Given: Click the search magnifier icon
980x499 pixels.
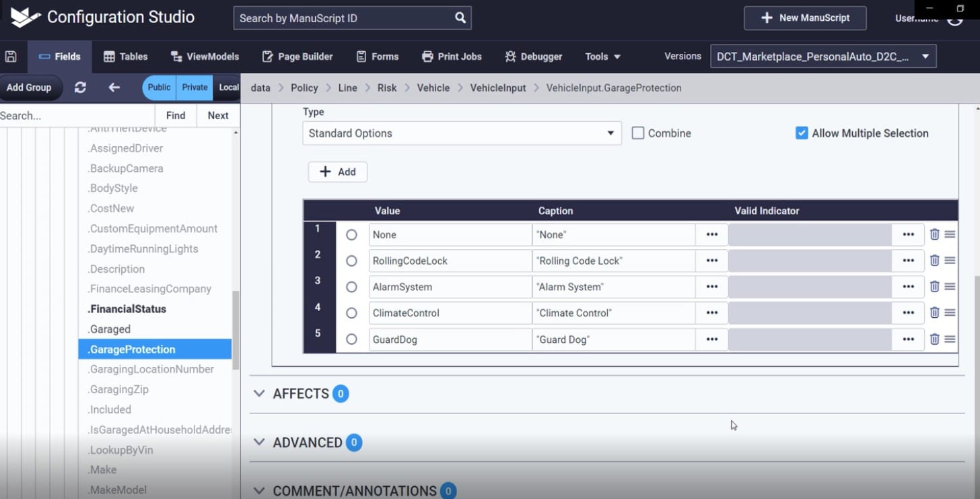Looking at the screenshot, I should click(460, 18).
